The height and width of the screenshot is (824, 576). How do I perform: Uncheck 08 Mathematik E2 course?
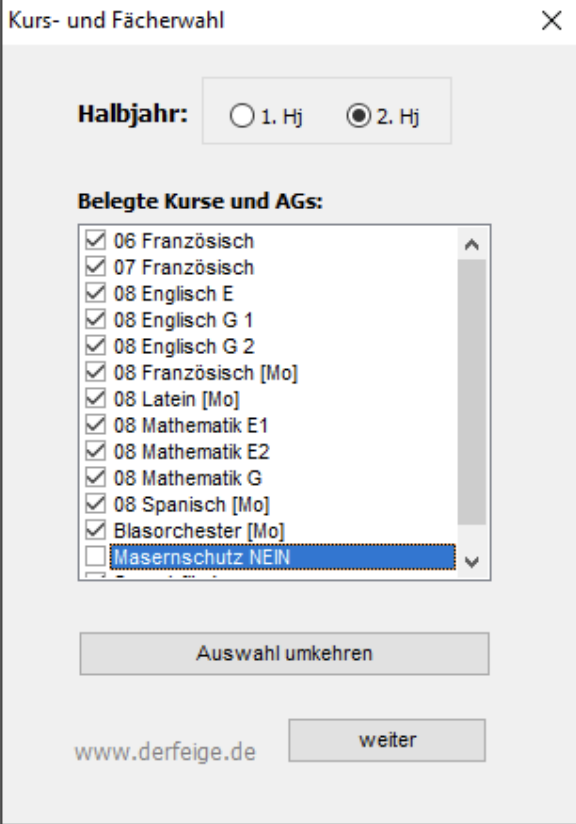pyautogui.click(x=95, y=451)
